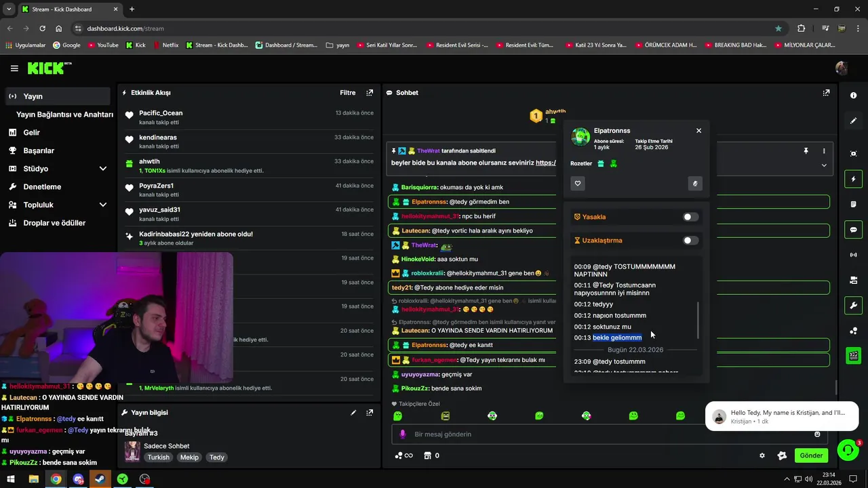Click the shop icon with 0 count
The height and width of the screenshot is (488, 868).
tap(431, 455)
